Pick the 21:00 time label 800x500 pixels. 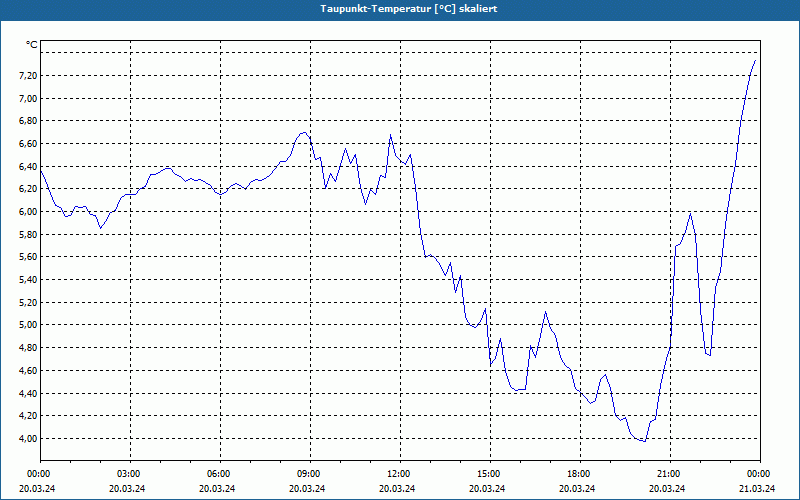point(670,474)
